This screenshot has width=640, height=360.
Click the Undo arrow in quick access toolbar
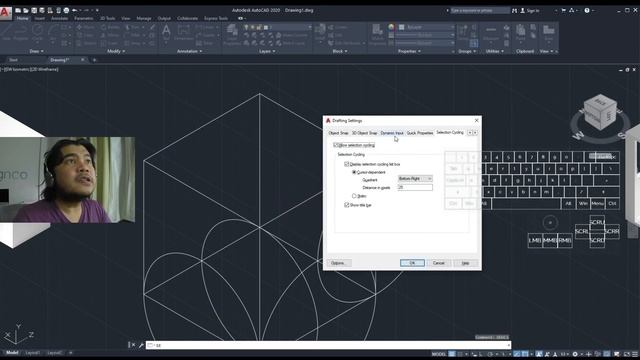(74, 11)
